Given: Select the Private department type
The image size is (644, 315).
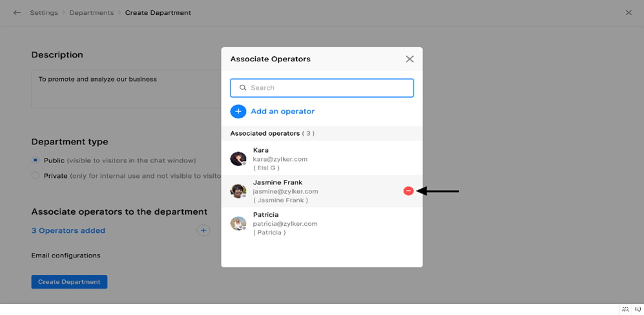Looking at the screenshot, I should pos(36,175).
